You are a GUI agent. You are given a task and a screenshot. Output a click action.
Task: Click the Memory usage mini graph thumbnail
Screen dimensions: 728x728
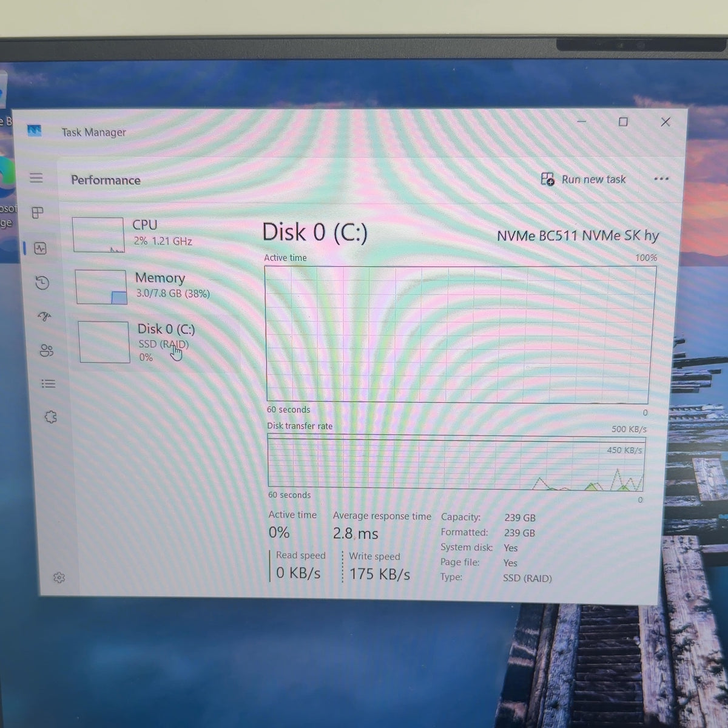tap(101, 287)
